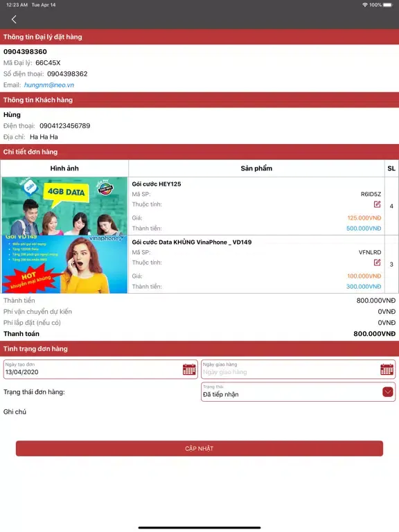Click price 100.000VNĐ
Screen dimensions: 399x532
pos(364,276)
